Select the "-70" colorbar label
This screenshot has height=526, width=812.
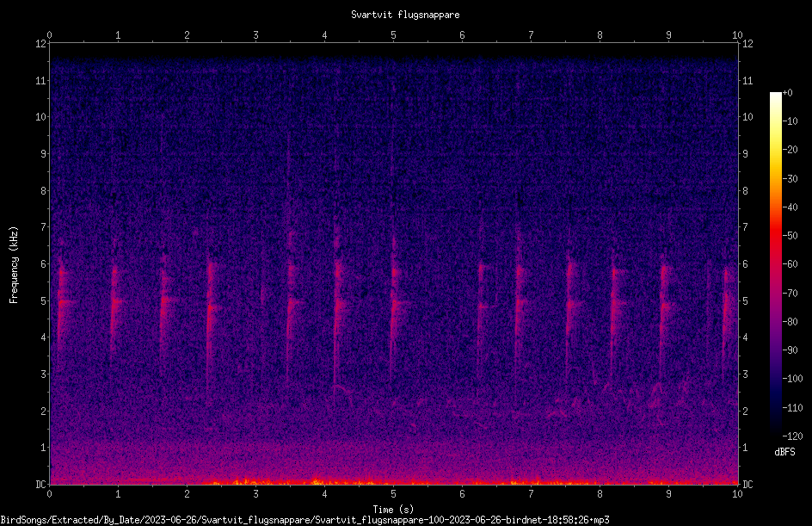790,294
